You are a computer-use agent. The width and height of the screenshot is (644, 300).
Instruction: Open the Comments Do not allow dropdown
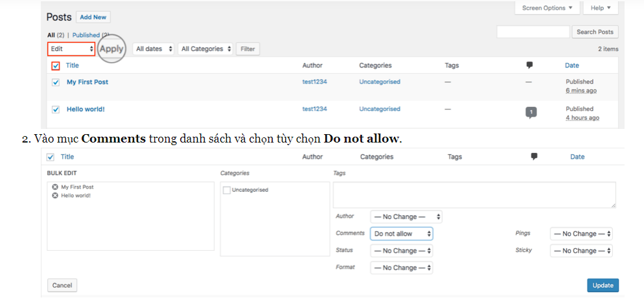tap(401, 233)
